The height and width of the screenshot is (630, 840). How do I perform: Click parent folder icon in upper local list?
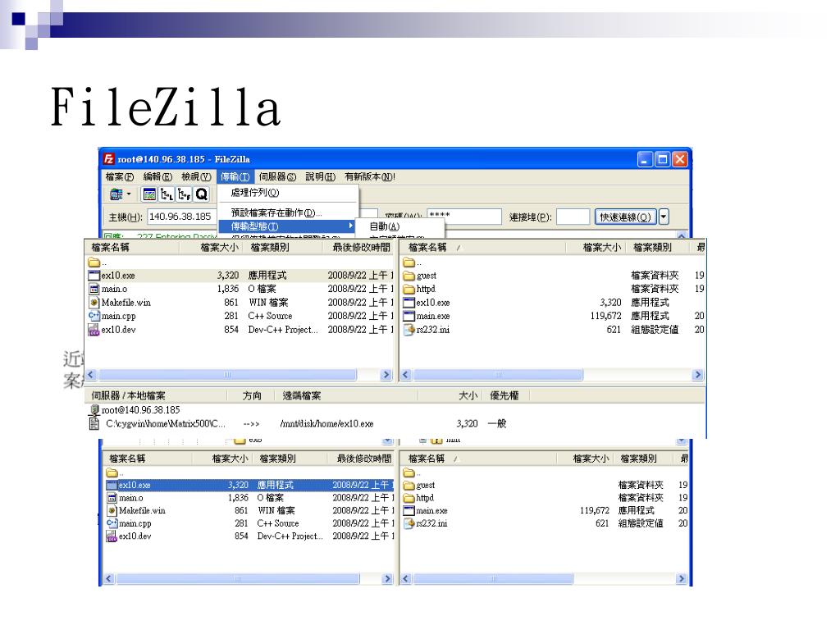click(94, 262)
